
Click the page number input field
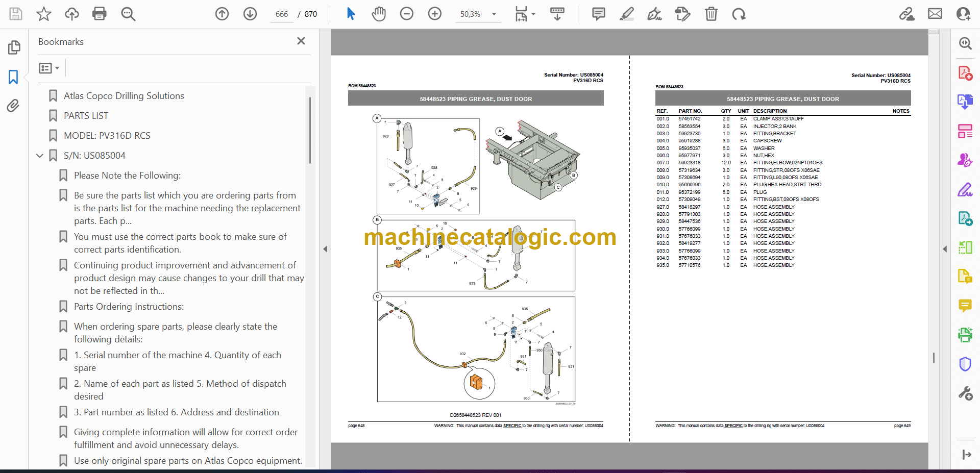[282, 14]
